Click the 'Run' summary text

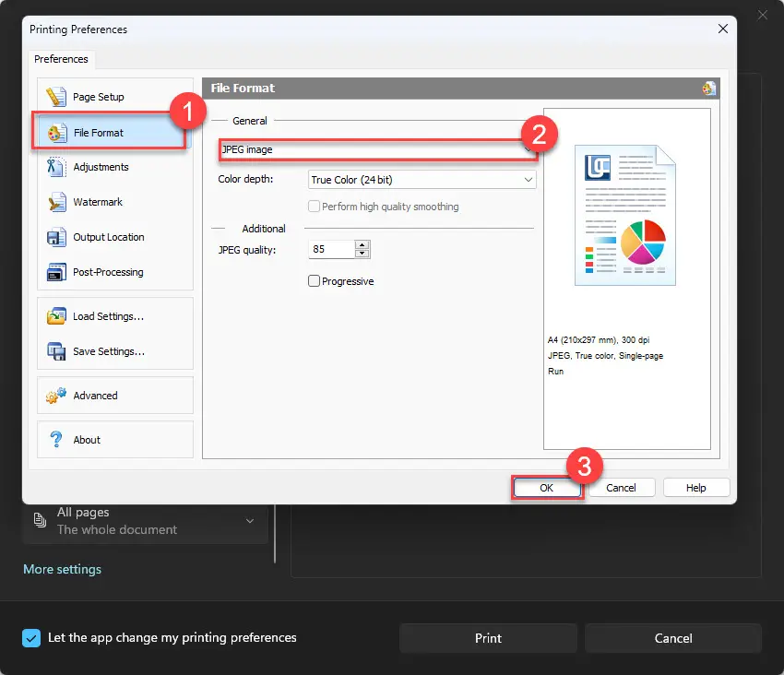pyautogui.click(x=555, y=372)
